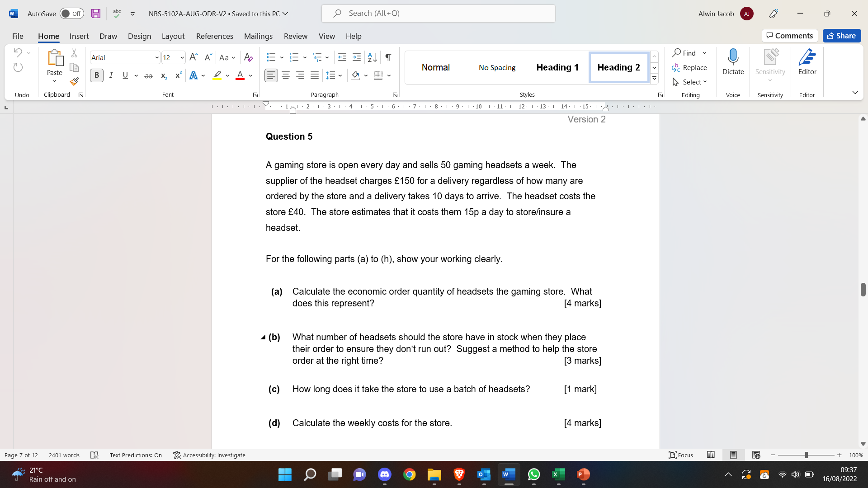The image size is (868, 488).
Task: Clear all text formatting
Action: 248,57
